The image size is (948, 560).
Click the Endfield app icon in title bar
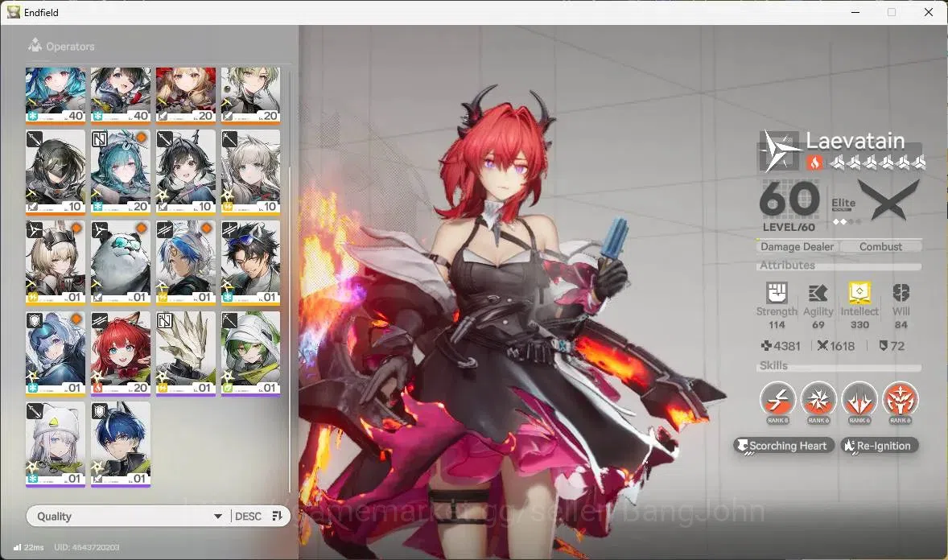pyautogui.click(x=14, y=12)
